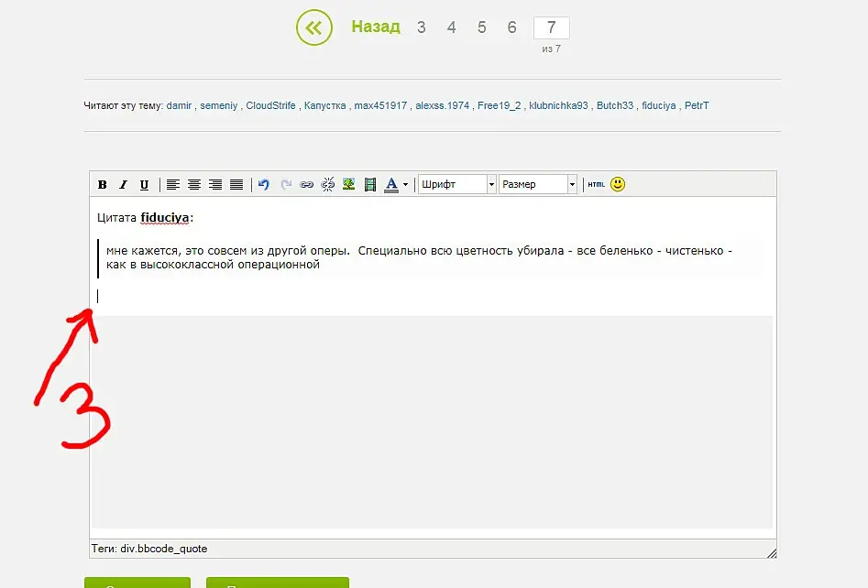Remove link using broken chain icon
868x588 pixels.
328,185
